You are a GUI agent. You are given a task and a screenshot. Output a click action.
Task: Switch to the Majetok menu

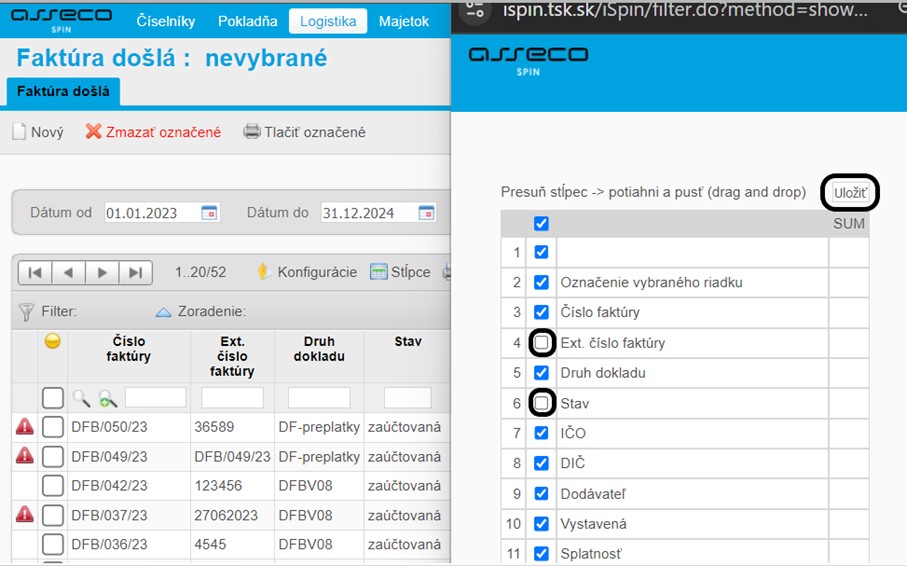(403, 21)
